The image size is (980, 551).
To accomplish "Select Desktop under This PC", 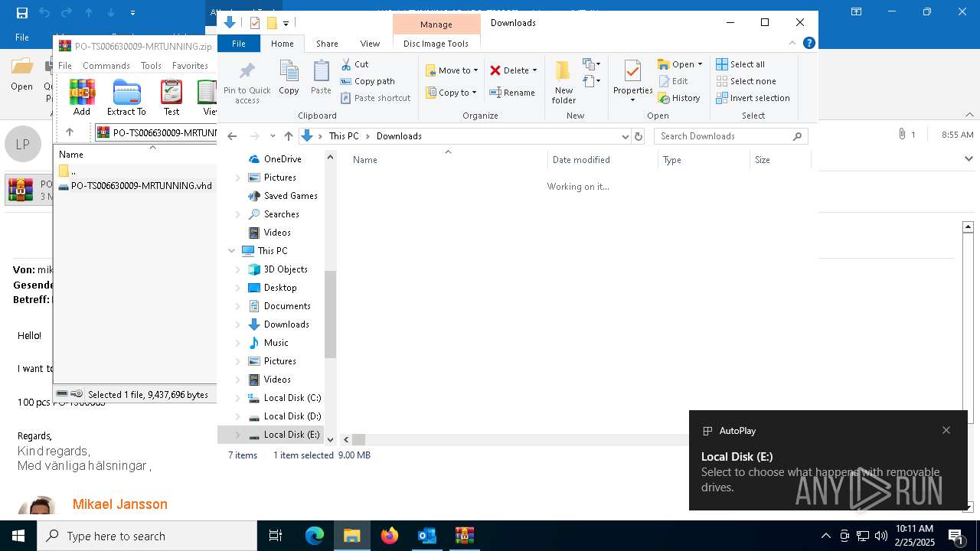I will tap(280, 288).
